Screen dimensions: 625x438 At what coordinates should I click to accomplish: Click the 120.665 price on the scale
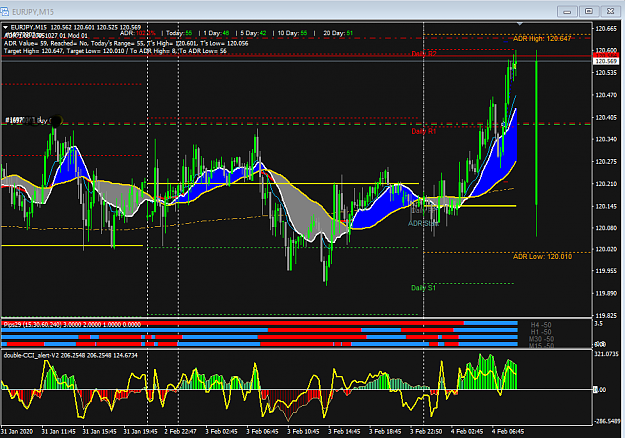[606, 29]
